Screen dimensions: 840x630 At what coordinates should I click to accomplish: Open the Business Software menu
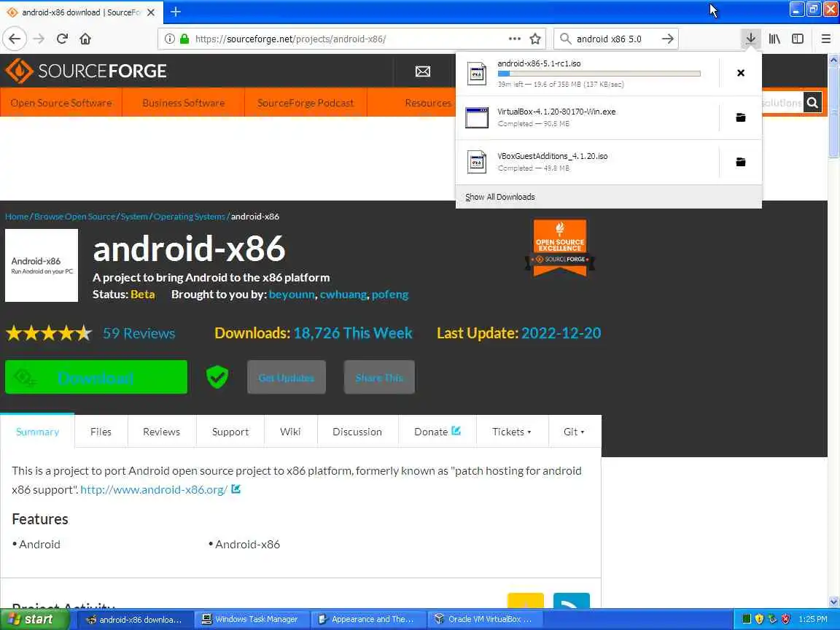click(x=183, y=102)
